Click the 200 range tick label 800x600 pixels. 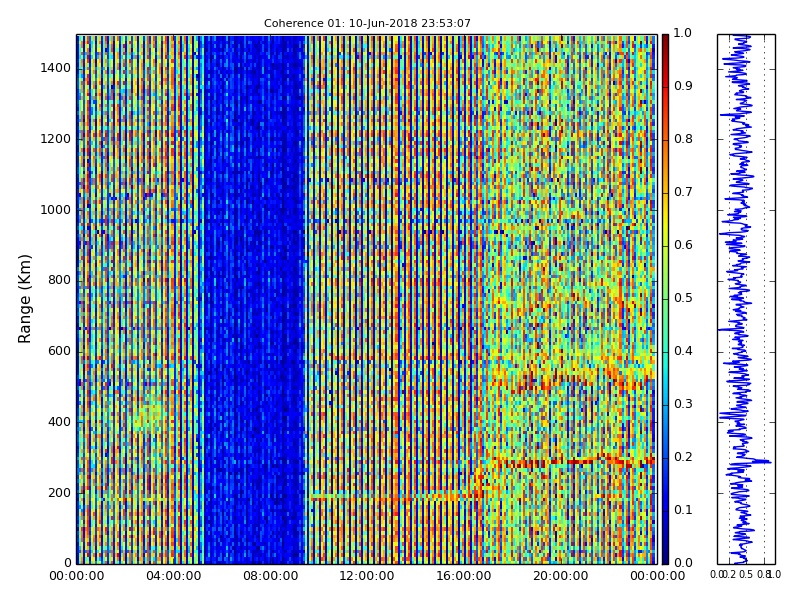(60, 493)
